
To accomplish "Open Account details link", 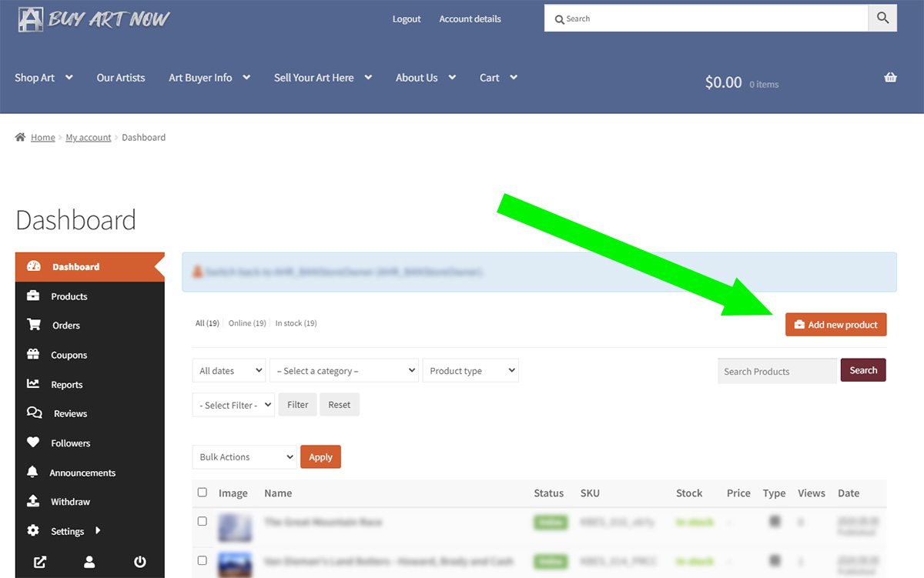I will tap(470, 18).
